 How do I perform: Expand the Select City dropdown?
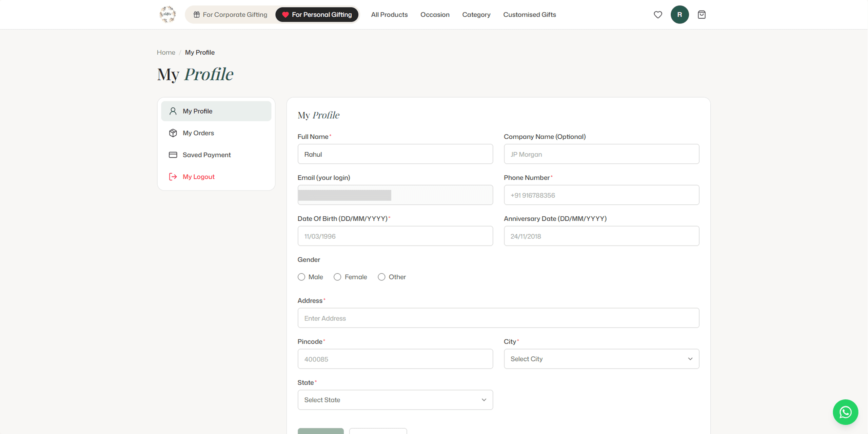pos(601,359)
